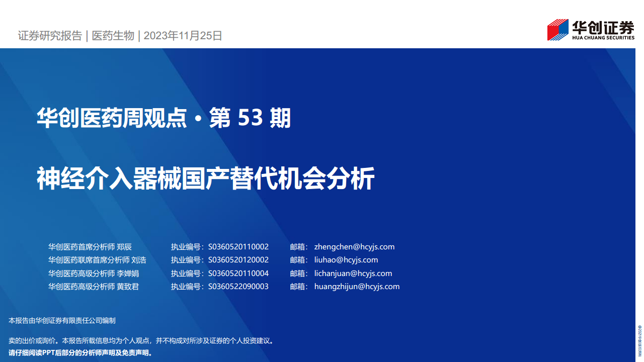Click the Hua Chuang Securities red-blue logo icon
644x362 pixels.
558,30
